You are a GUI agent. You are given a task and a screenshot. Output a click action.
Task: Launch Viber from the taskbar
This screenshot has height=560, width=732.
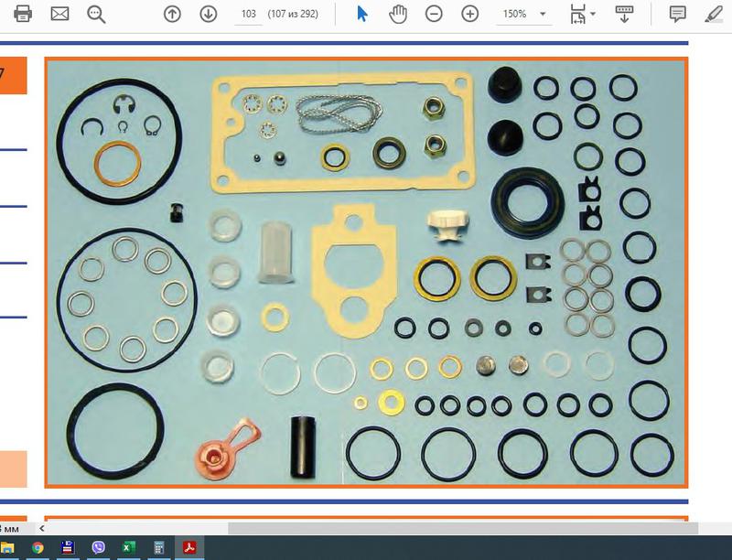click(x=98, y=547)
